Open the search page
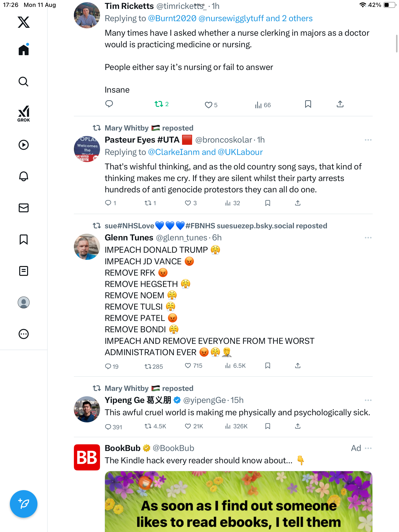The width and height of the screenshot is (399, 532). click(x=24, y=82)
